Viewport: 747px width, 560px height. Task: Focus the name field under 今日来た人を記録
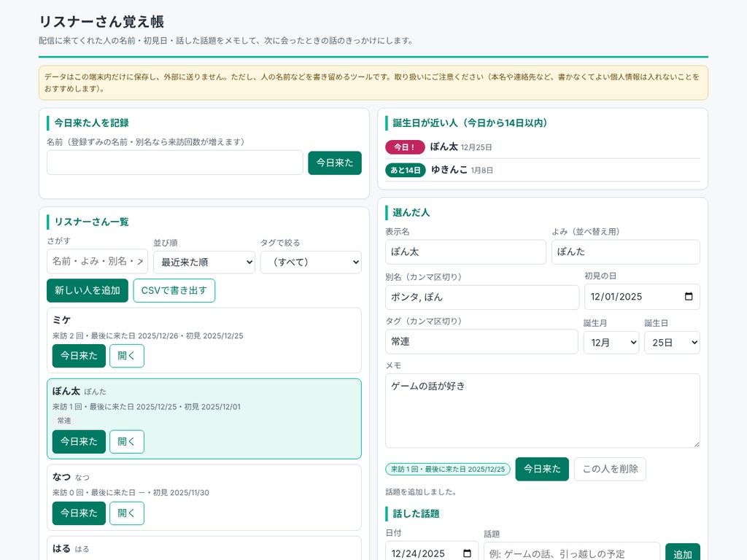(x=175, y=163)
